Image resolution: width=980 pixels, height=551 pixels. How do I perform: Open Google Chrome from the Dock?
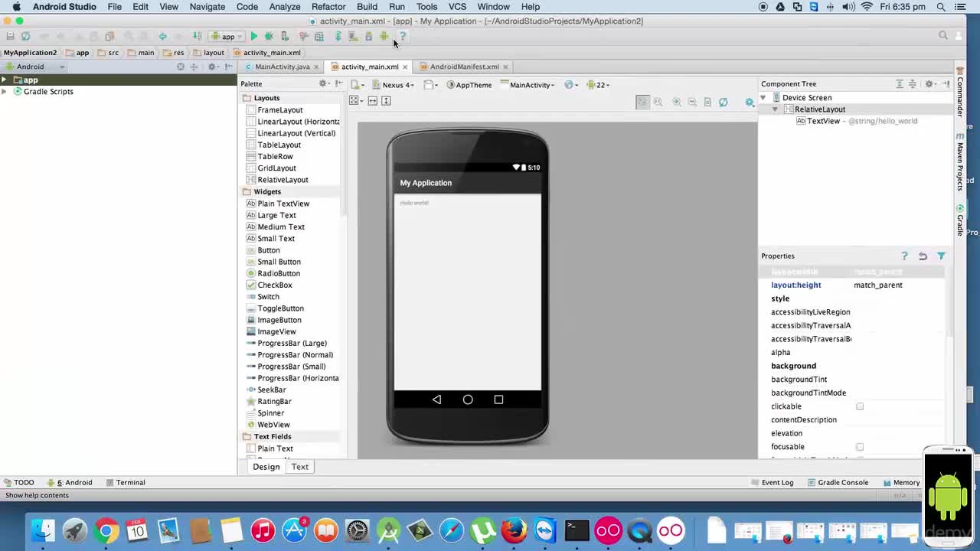tap(106, 530)
